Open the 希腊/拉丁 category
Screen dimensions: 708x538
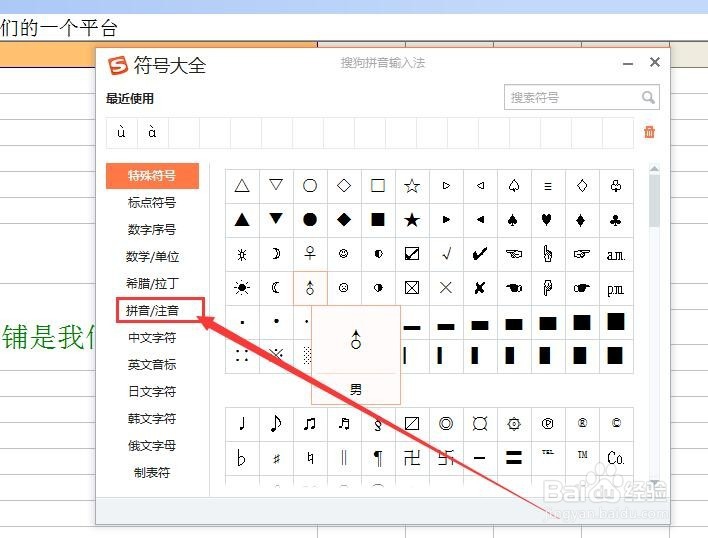tap(152, 284)
